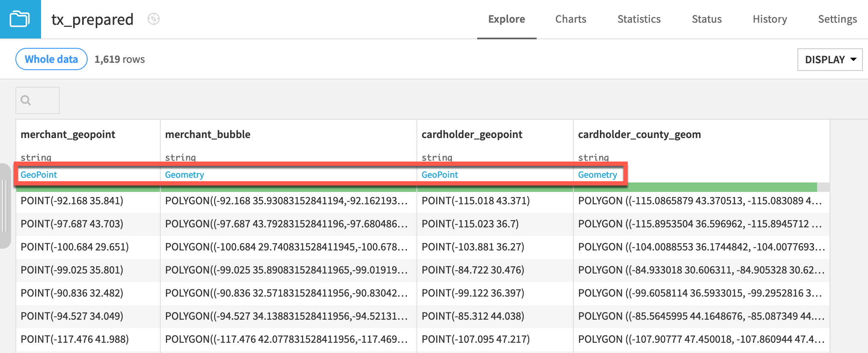868x353 pixels.
Task: Select cell POINT(-90.836 32.482)
Action: coord(88,293)
